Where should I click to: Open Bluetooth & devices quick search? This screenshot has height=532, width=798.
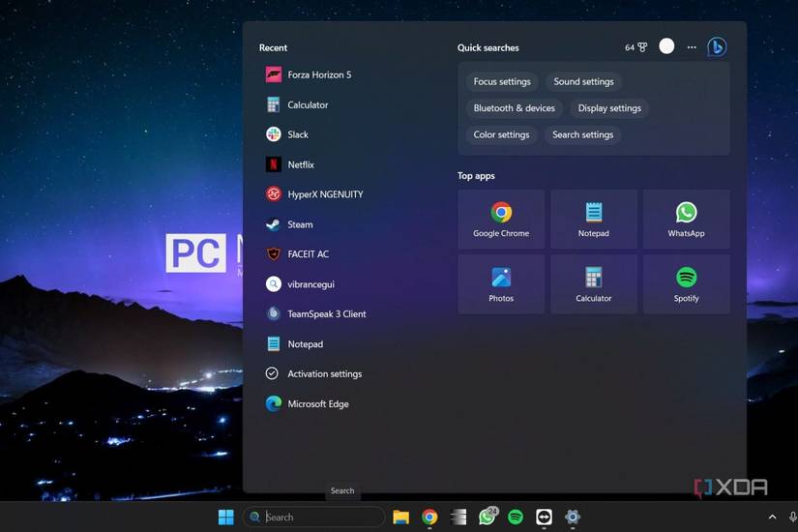[514, 108]
